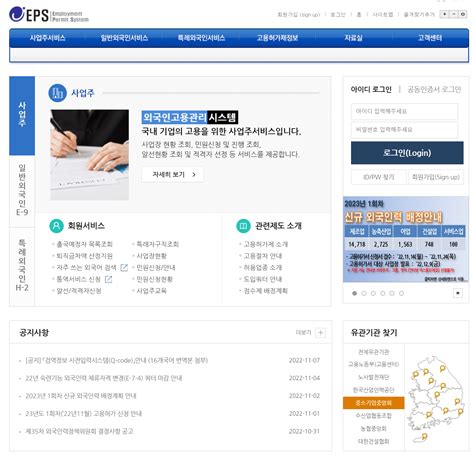This screenshot has height=460, width=474.
Task: Open the 자료실 menu
Action: pyautogui.click(x=353, y=38)
